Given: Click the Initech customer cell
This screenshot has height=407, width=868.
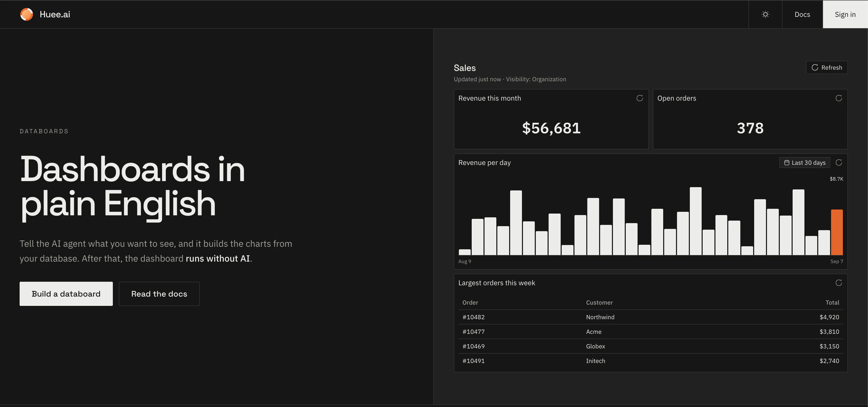Looking at the screenshot, I should pyautogui.click(x=595, y=361).
